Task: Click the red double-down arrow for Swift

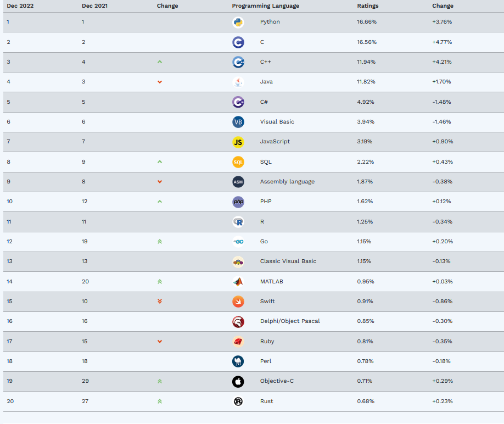Action: tap(160, 302)
